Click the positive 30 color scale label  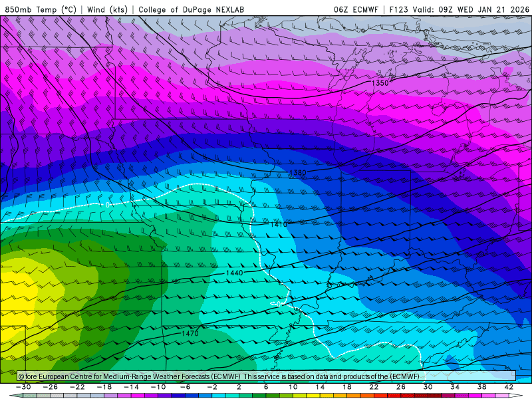(x=428, y=387)
